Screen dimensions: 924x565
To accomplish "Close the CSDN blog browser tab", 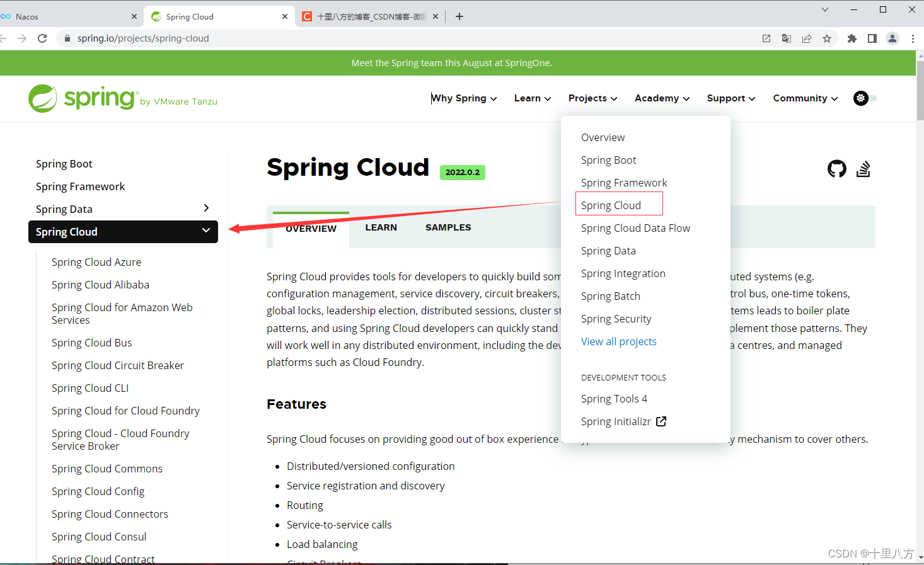I will 436,16.
